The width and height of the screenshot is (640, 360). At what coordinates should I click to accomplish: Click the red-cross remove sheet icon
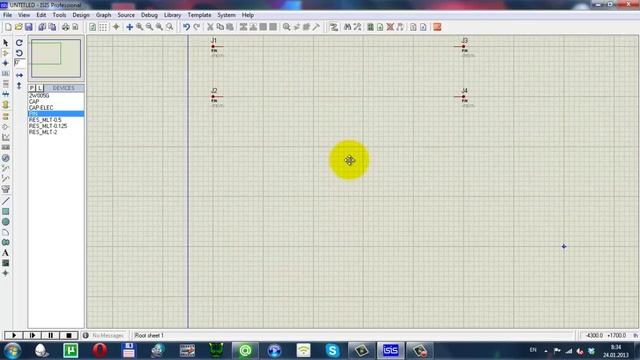(x=390, y=27)
